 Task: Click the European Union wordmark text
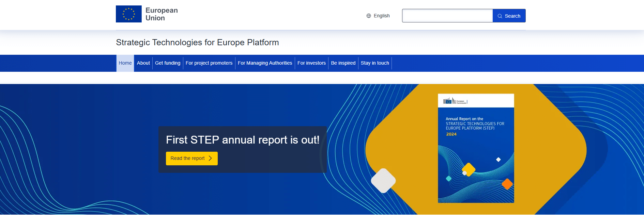click(162, 14)
